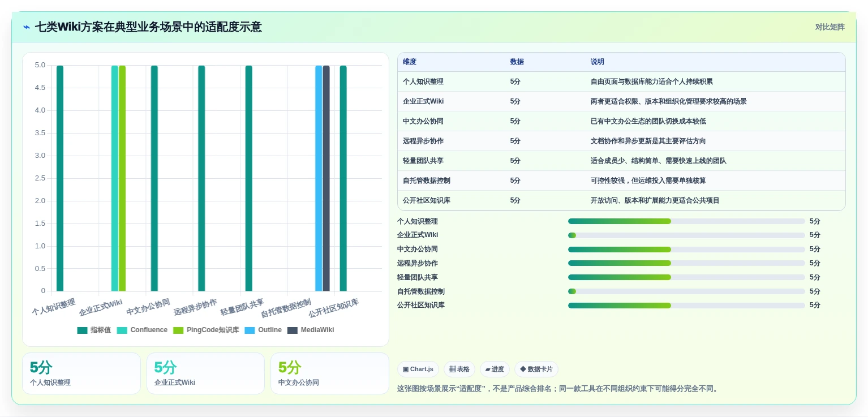Click the 对比矩阵 label in header
The image size is (868, 417).
click(x=830, y=27)
